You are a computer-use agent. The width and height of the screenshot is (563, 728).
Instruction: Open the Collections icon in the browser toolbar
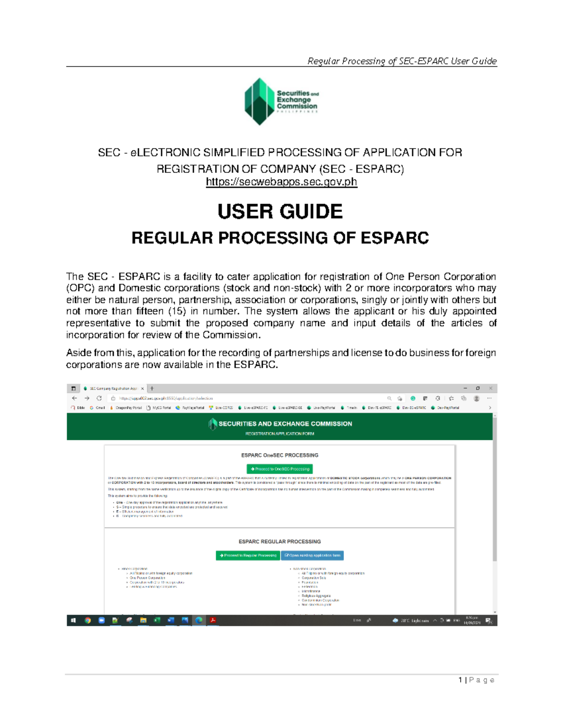pyautogui.click(x=464, y=398)
